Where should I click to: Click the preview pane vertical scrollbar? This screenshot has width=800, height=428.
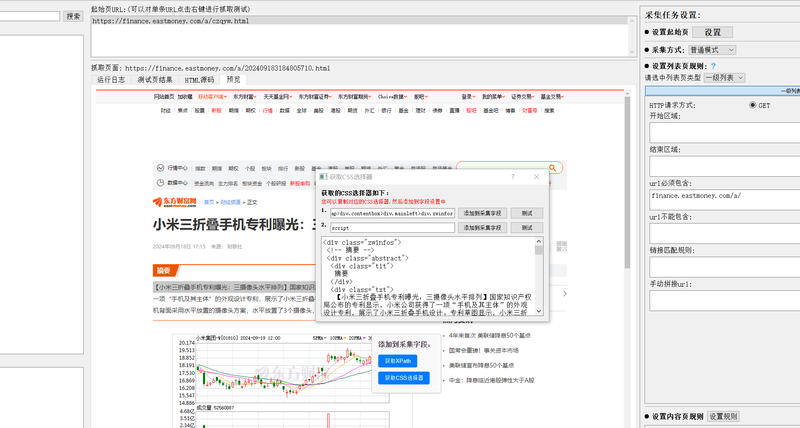point(627,182)
